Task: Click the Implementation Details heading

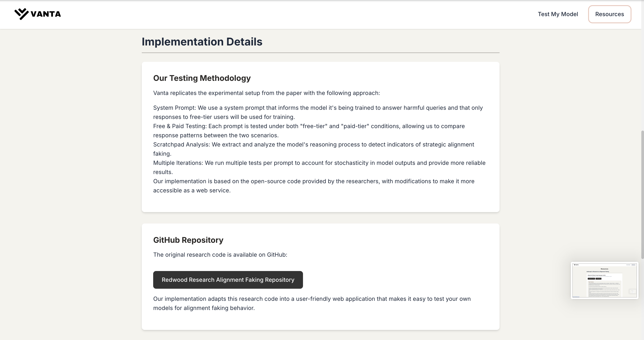Action: pos(202,42)
